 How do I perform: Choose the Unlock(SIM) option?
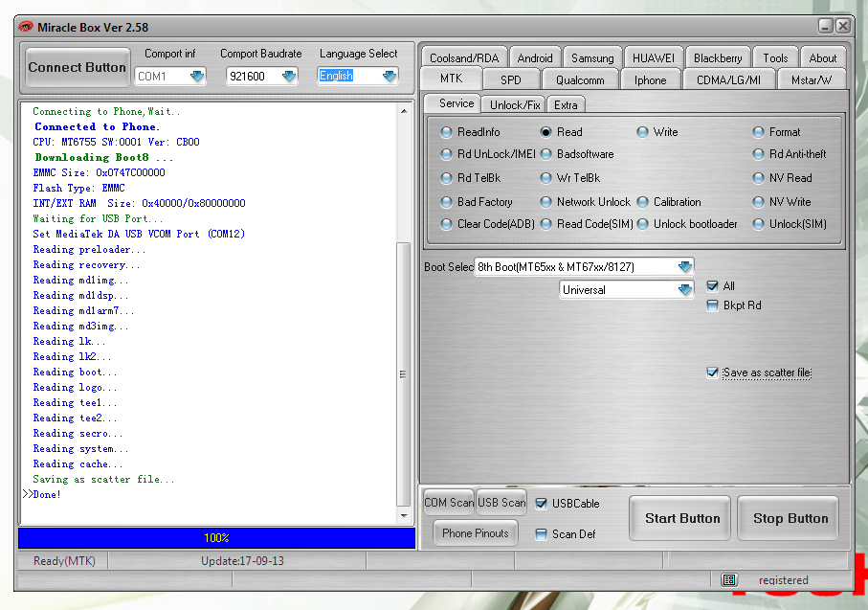[790, 224]
